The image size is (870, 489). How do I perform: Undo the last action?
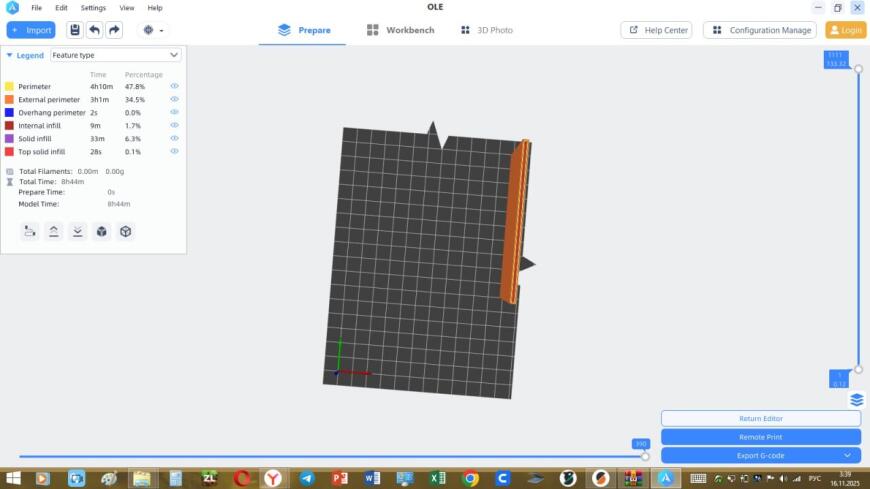(95, 30)
